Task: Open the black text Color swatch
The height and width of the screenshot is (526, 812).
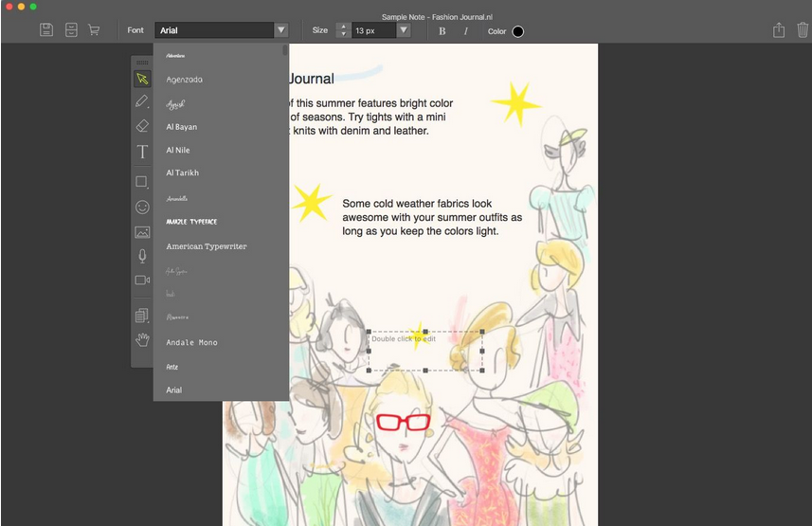Action: [517, 31]
